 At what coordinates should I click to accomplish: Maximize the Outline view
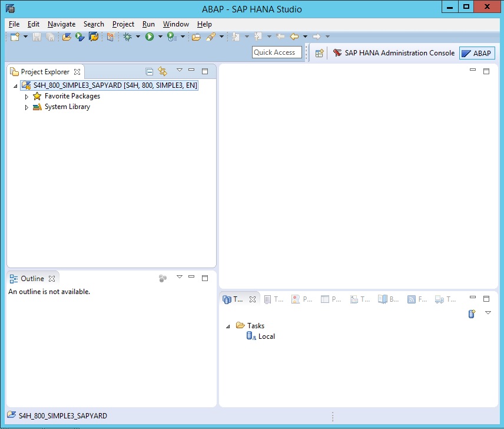pyautogui.click(x=205, y=278)
